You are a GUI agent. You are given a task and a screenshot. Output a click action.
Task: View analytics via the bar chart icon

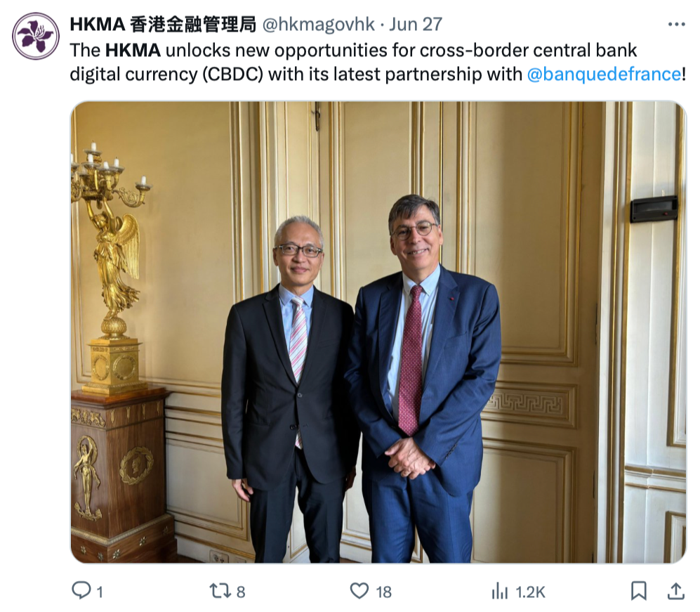coord(500,591)
